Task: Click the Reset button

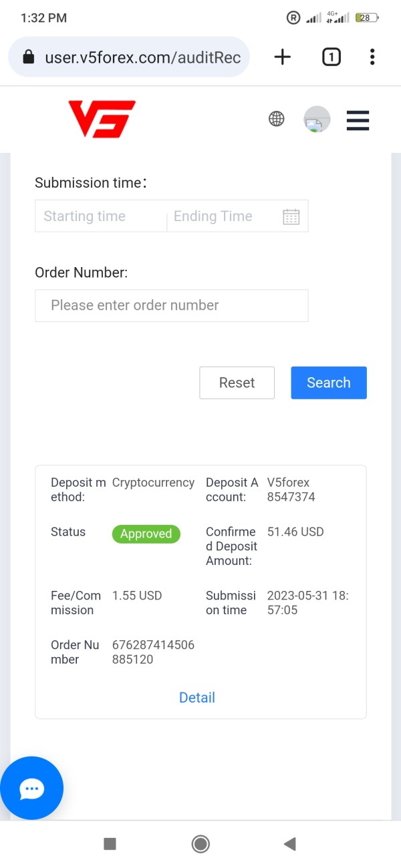Action: (x=237, y=383)
